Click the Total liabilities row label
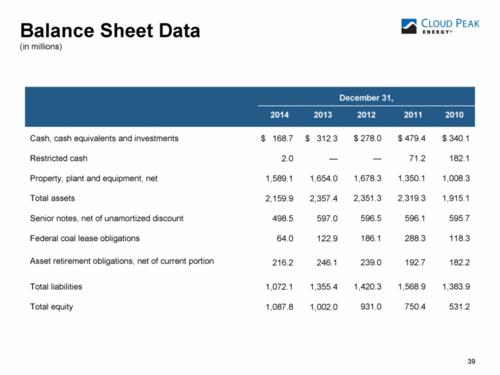500x375 pixels. (56, 286)
